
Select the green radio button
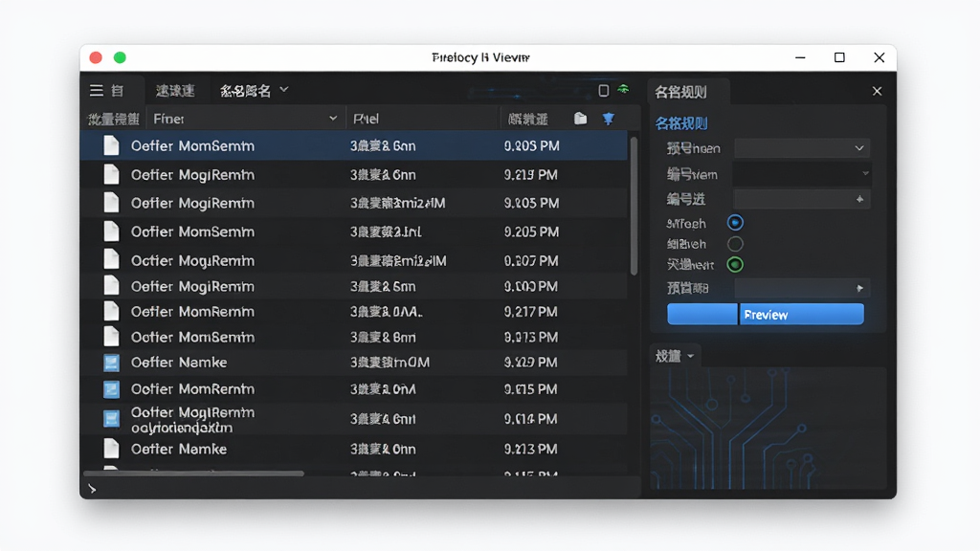735,265
